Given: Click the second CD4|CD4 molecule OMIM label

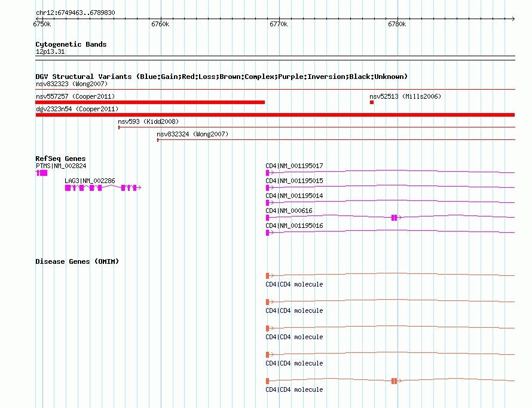Looking at the screenshot, I should click(294, 311).
